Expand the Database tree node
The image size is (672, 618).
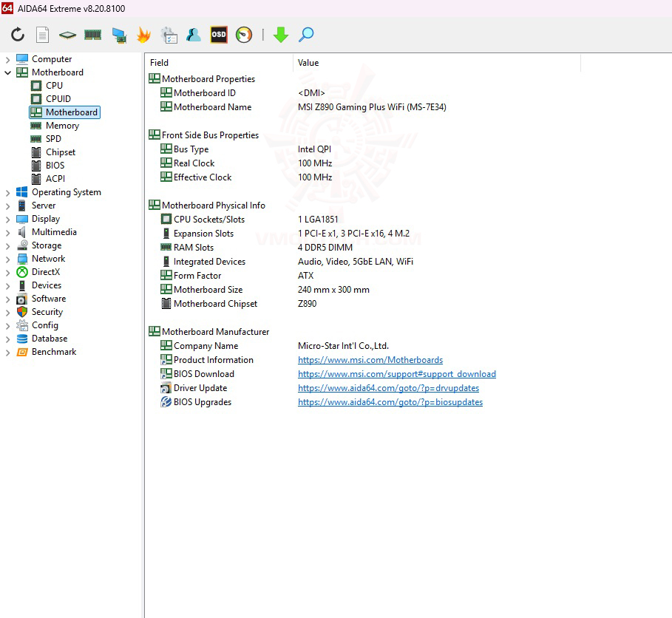tap(7, 339)
